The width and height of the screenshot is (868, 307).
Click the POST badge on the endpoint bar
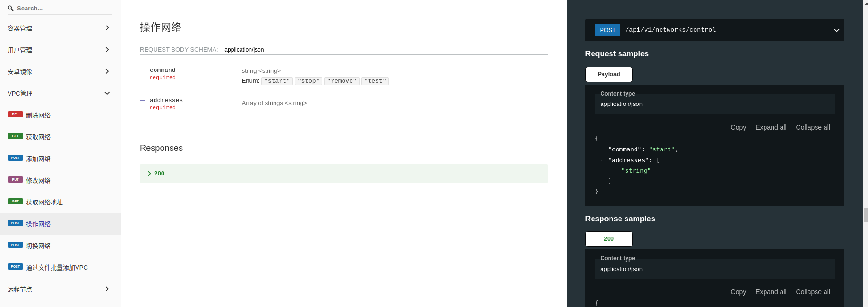[x=607, y=30]
